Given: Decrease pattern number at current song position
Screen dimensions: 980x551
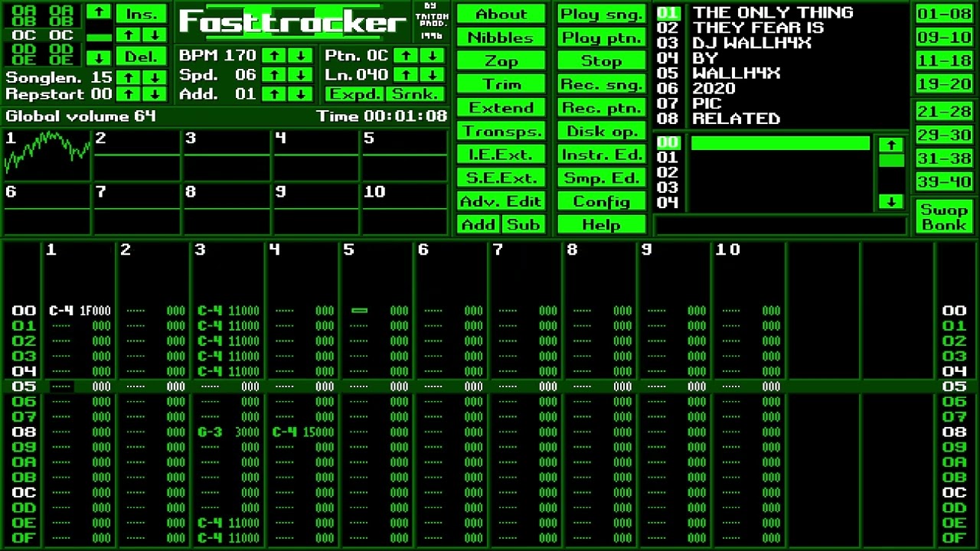Looking at the screenshot, I should pos(155,35).
